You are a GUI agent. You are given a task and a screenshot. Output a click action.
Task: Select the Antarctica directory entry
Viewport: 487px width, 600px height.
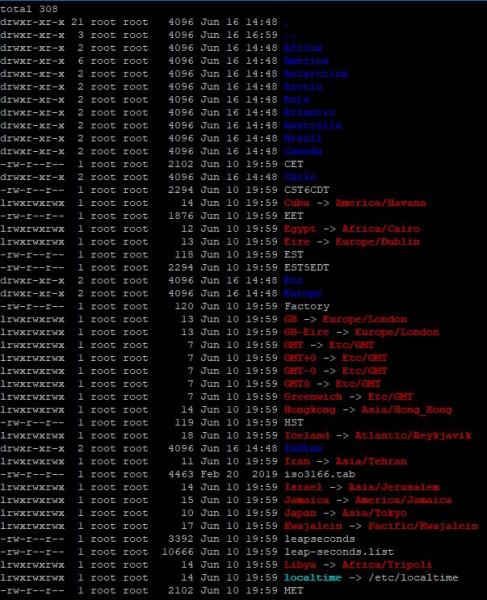(x=316, y=74)
